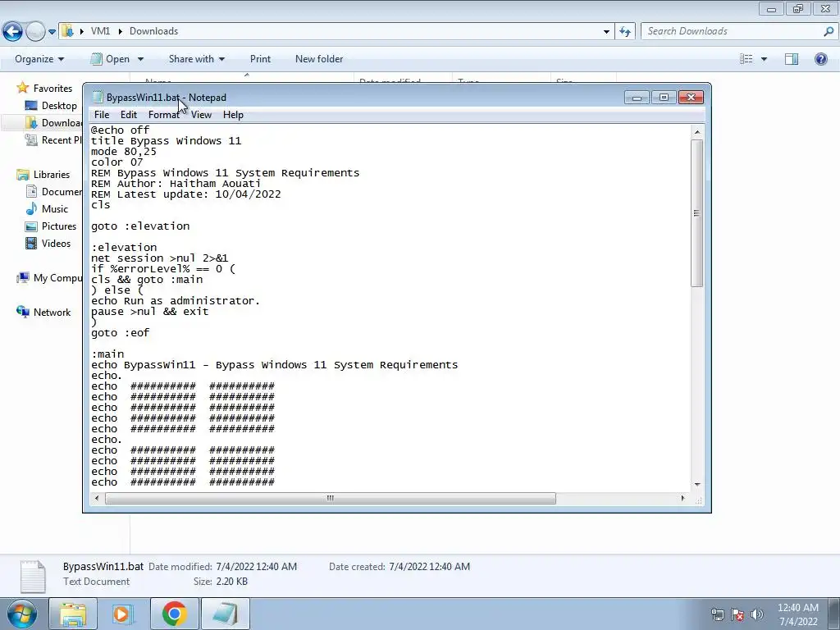Open Notepad's Edit menu
840x630 pixels.
pos(128,115)
